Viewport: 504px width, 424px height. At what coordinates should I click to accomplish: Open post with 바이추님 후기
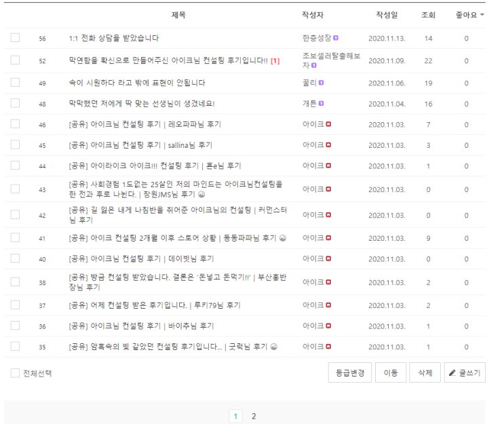point(141,326)
